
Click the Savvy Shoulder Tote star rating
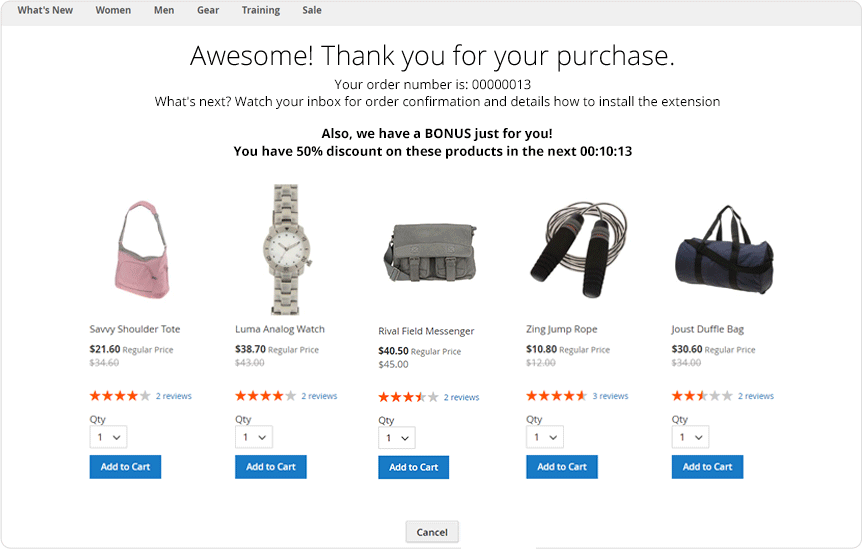tap(120, 396)
